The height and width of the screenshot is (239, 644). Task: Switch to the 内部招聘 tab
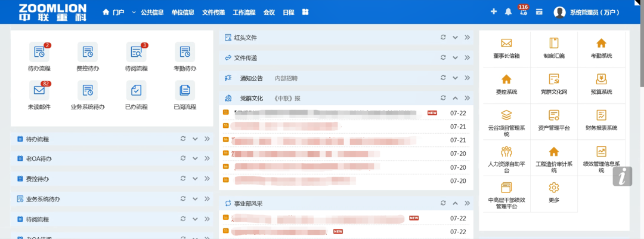click(x=286, y=78)
